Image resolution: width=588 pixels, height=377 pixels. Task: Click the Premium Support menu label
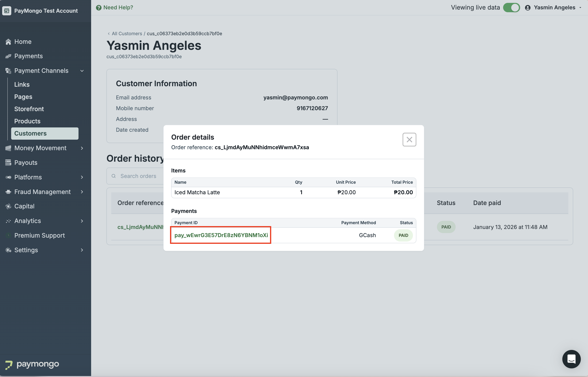pyautogui.click(x=40, y=235)
